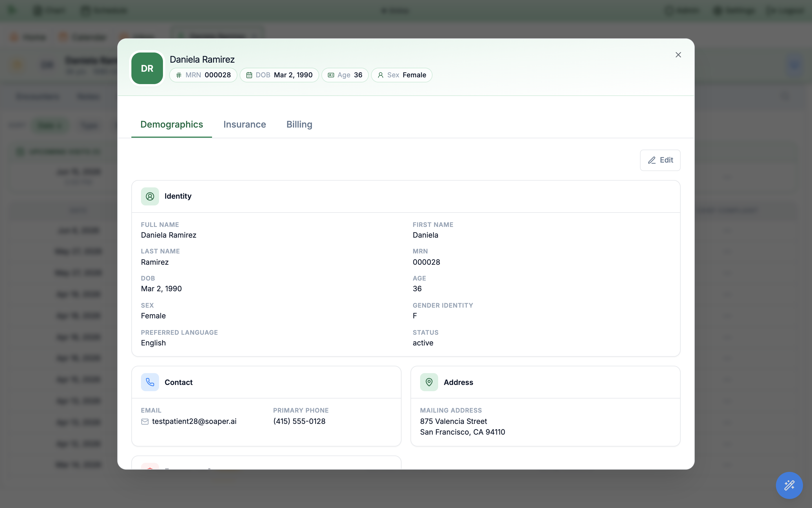Click the MRN value 000028 in Identity
Image resolution: width=812 pixels, height=508 pixels.
[426, 262]
